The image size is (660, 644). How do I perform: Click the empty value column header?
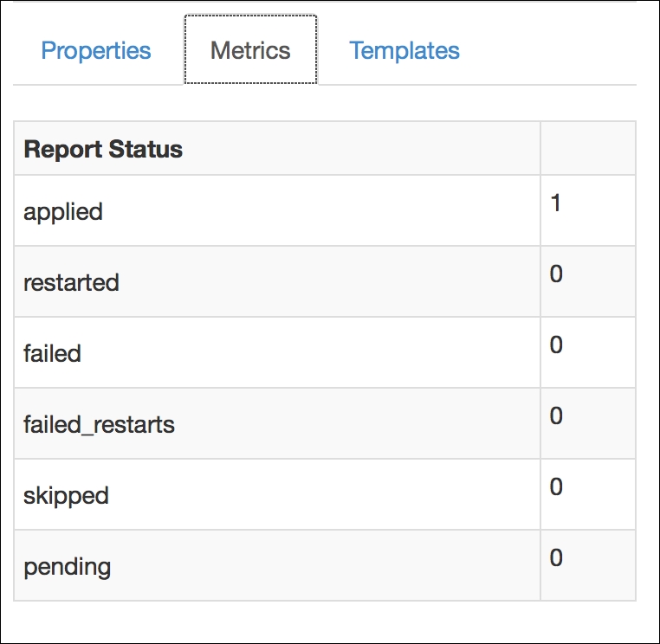click(x=587, y=149)
